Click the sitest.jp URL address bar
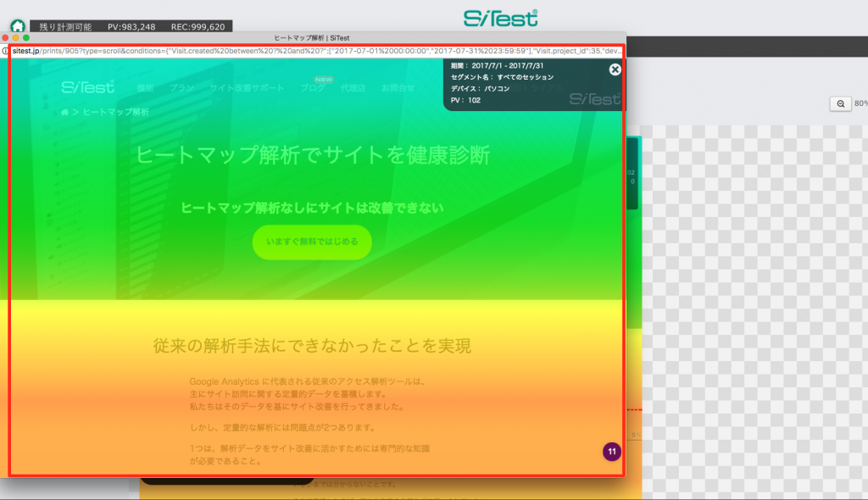Image resolution: width=868 pixels, height=500 pixels. (317, 51)
